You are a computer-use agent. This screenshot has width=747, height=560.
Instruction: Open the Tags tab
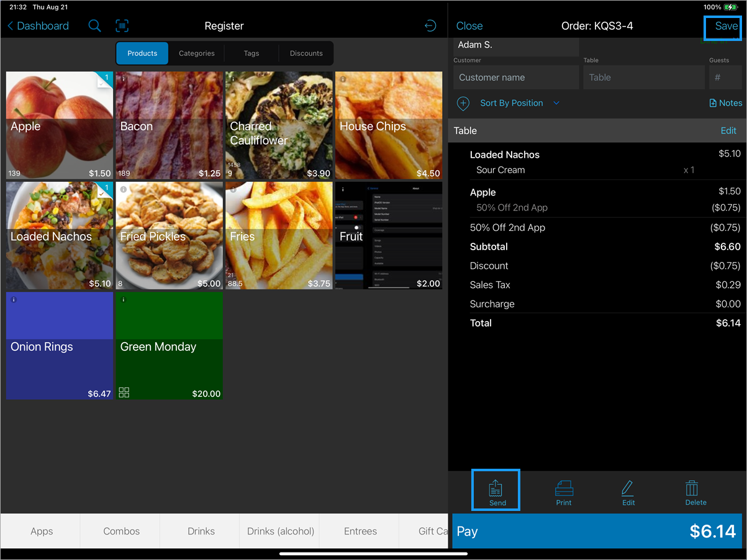pyautogui.click(x=251, y=53)
